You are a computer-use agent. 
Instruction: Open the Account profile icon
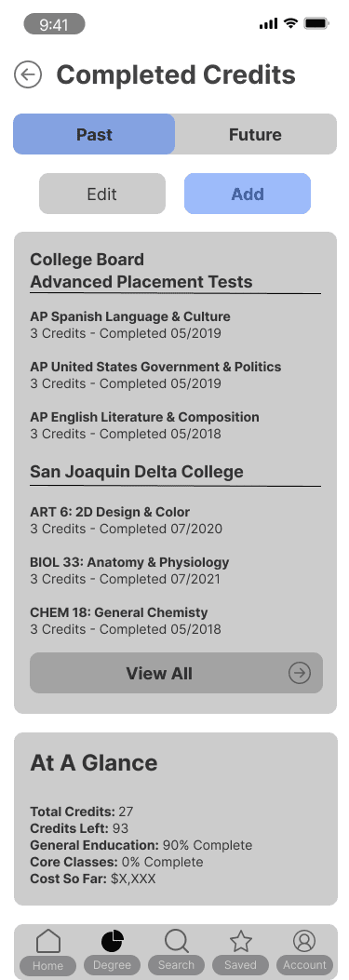(304, 941)
